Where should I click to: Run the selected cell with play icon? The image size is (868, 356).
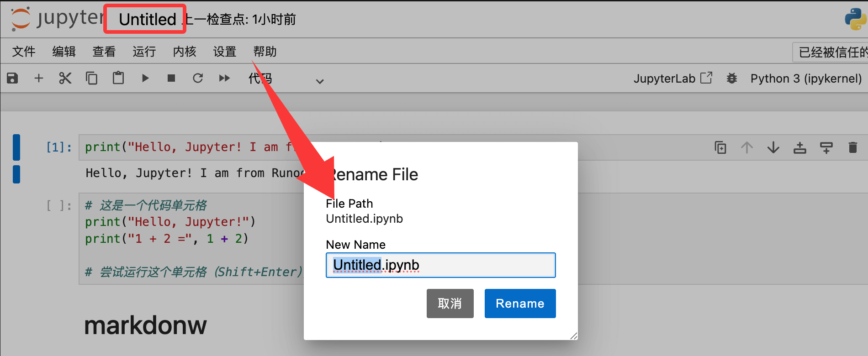tap(145, 78)
